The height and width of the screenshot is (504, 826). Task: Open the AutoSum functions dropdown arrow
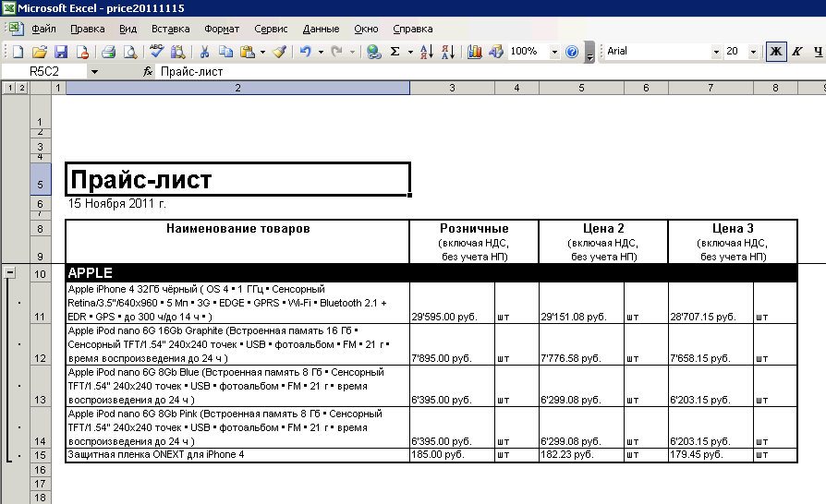[x=410, y=52]
